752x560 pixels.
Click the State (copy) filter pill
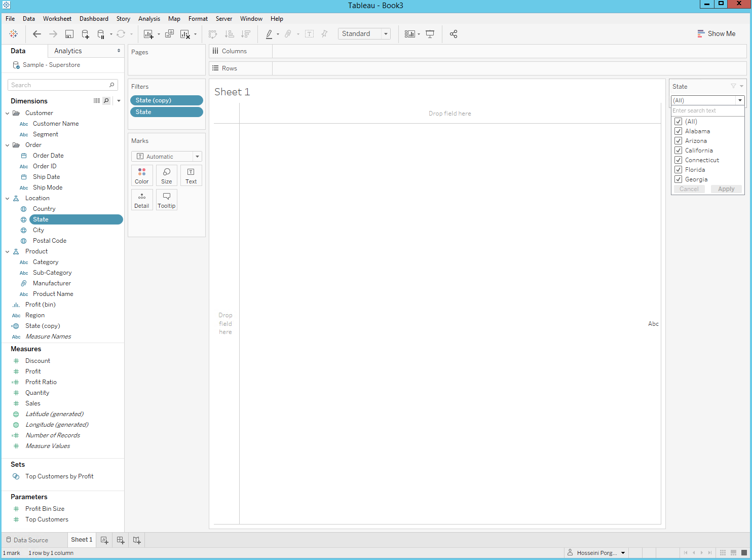coord(167,100)
